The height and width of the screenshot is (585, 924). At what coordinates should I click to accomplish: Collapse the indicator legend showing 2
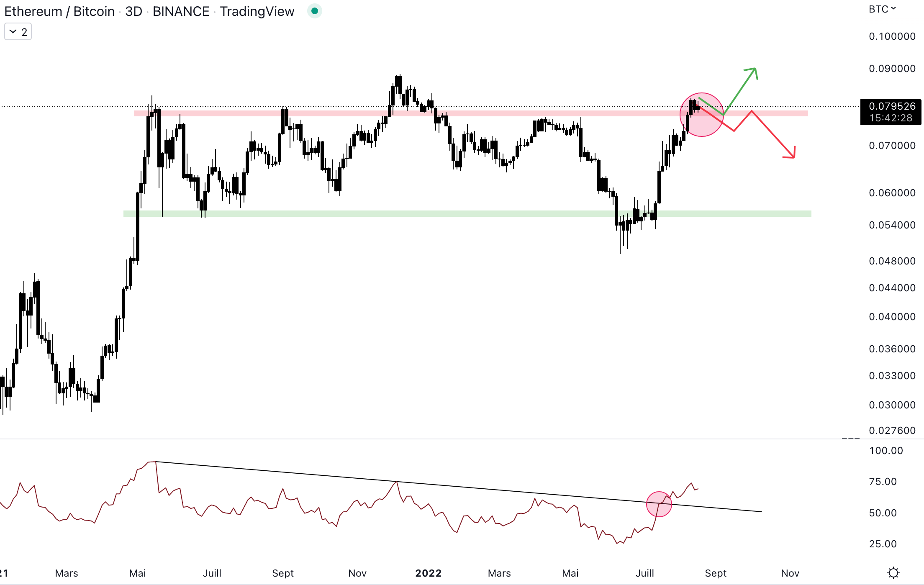18,32
